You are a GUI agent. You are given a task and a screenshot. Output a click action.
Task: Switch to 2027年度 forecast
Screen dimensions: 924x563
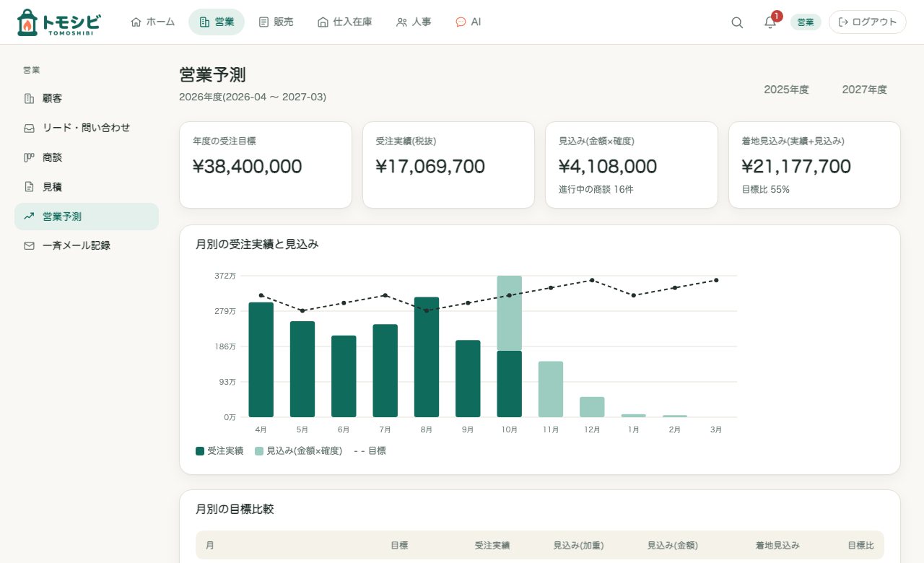(864, 90)
